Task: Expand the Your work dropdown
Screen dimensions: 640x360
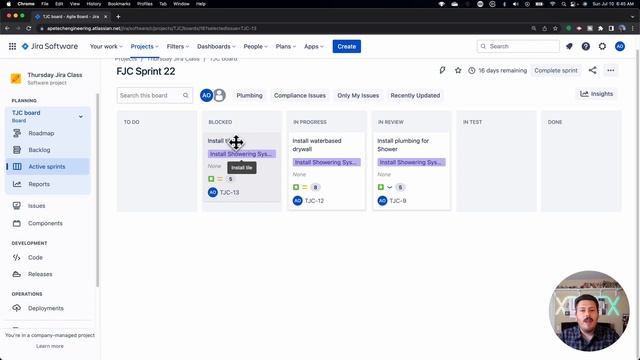Action: point(106,47)
